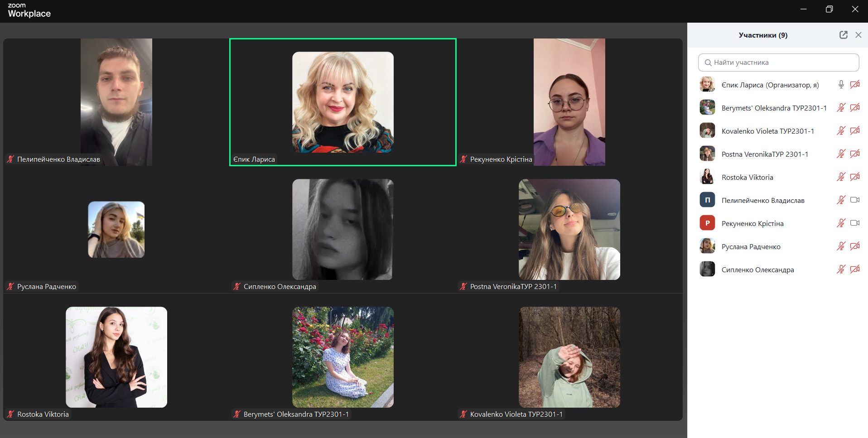Click muted mic icon for Rostoka Viktoria
This screenshot has height=438, width=868.
coord(841,177)
